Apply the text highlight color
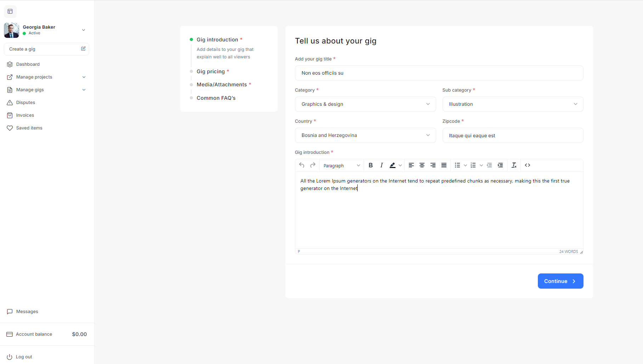Viewport: 643px width, 364px height. click(392, 165)
